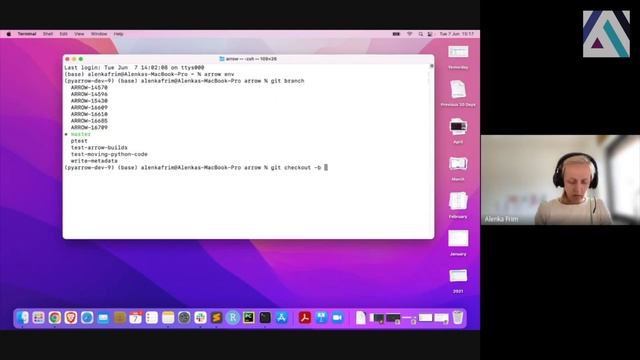Viewport: 640px width, 360px height.
Task: Open Keynote from the Dock
Action: pos(321,318)
